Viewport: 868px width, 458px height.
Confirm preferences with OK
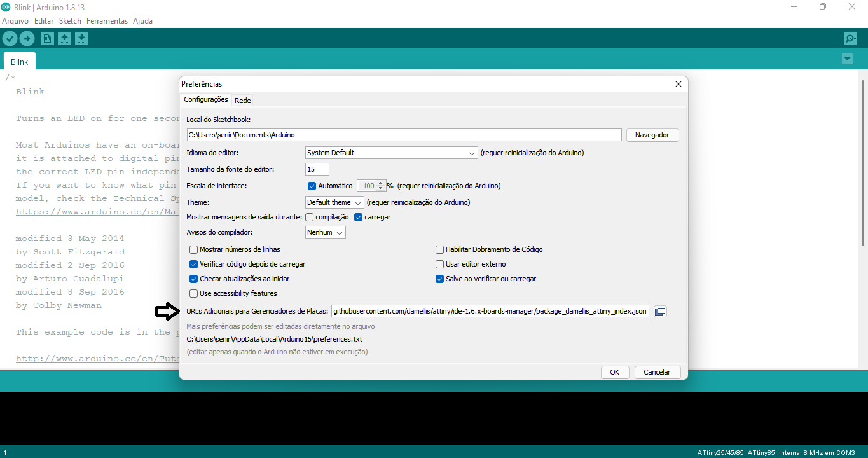click(614, 372)
